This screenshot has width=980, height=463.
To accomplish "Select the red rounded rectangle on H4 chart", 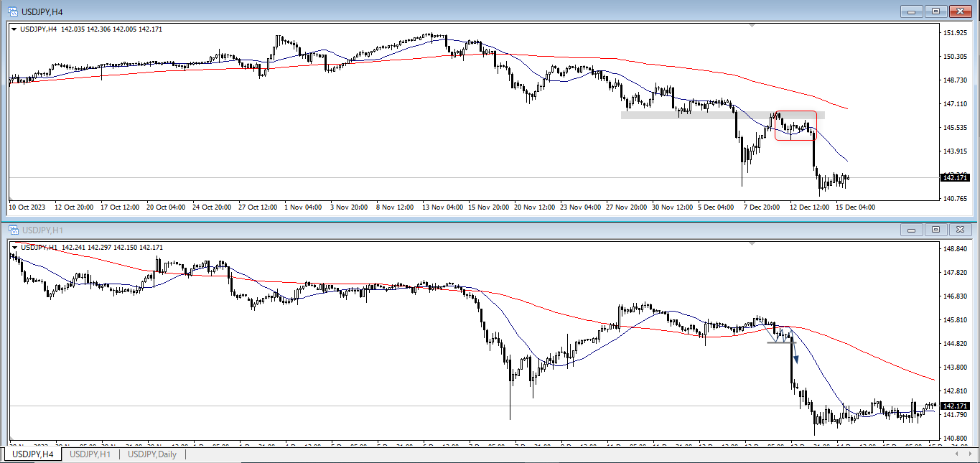I will pyautogui.click(x=795, y=112).
